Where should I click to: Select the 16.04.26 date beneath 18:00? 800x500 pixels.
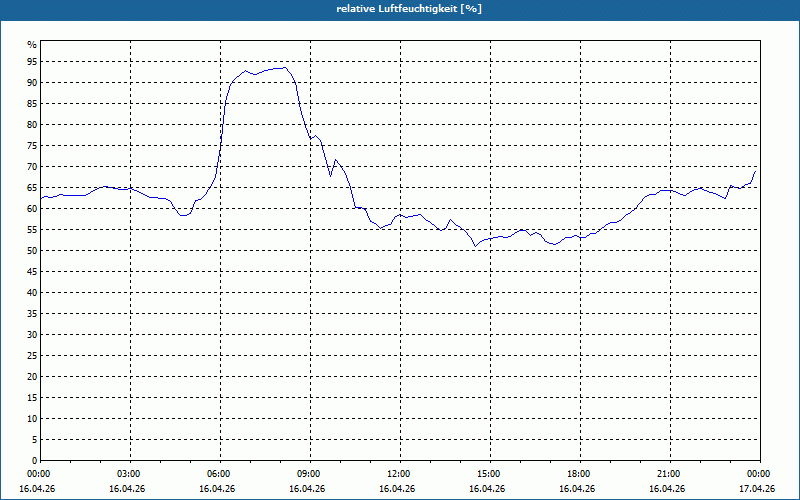click(577, 489)
